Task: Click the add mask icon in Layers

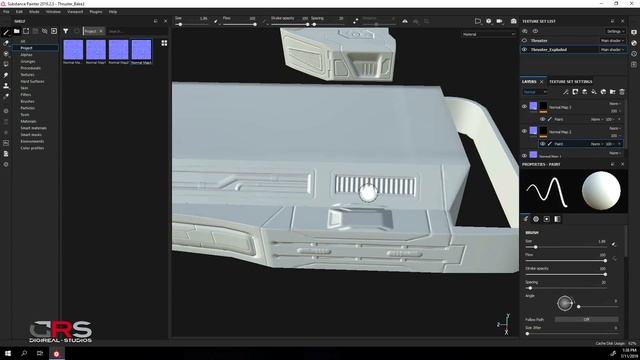Action: pyautogui.click(x=575, y=92)
